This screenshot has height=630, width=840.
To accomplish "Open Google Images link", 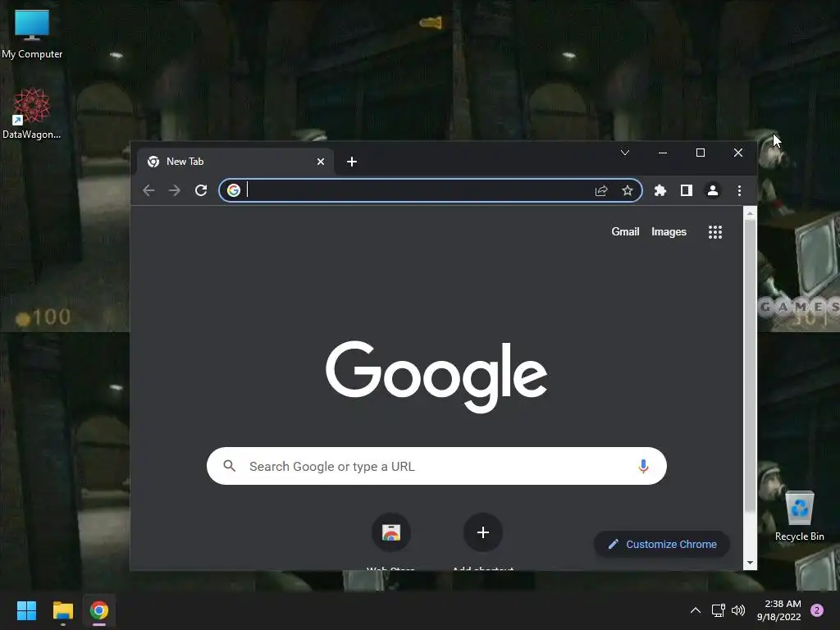I will click(x=669, y=232).
